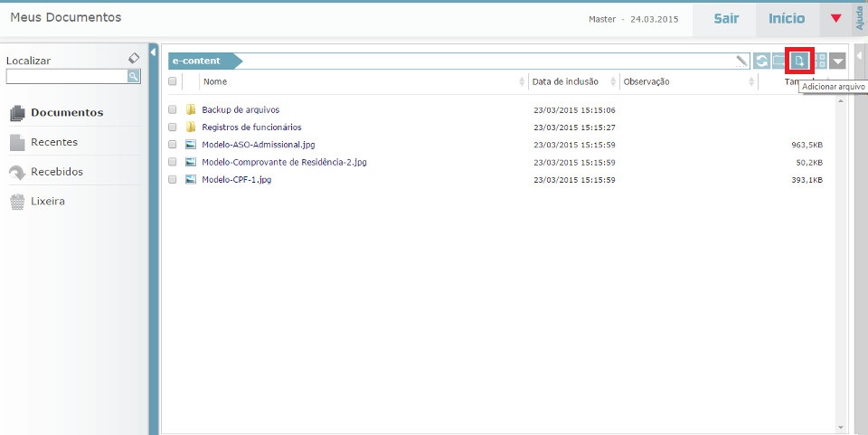Click the magnifier search button

(x=134, y=76)
